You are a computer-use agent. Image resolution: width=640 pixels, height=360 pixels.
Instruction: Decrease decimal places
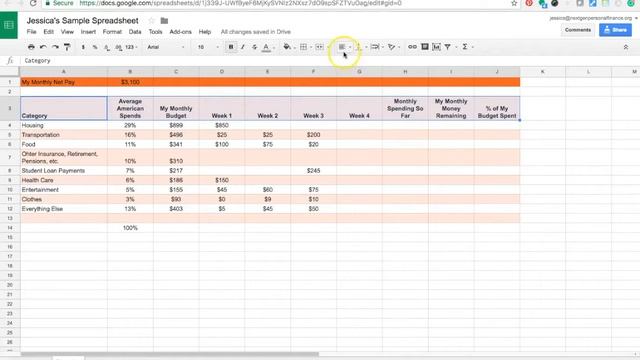(107, 47)
